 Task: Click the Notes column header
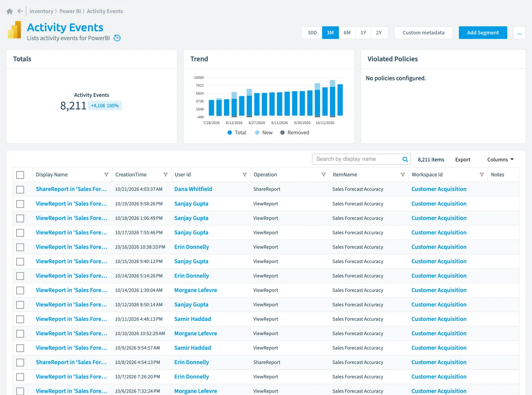point(497,175)
